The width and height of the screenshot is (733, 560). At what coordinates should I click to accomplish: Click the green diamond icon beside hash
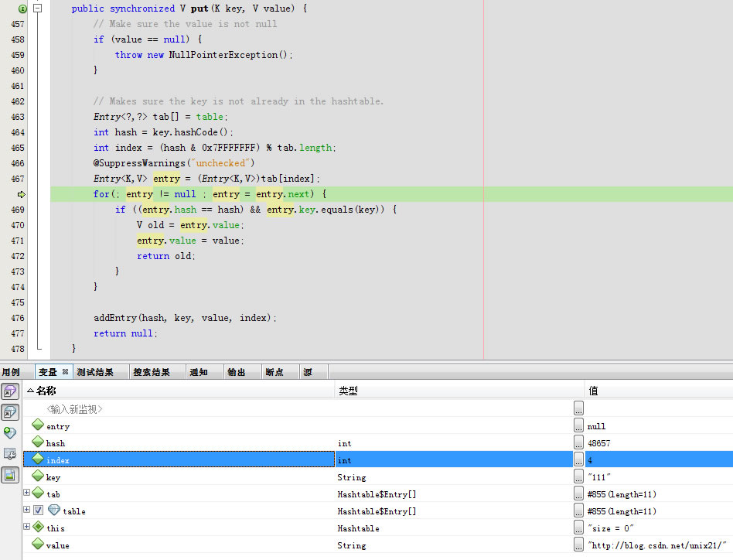38,442
